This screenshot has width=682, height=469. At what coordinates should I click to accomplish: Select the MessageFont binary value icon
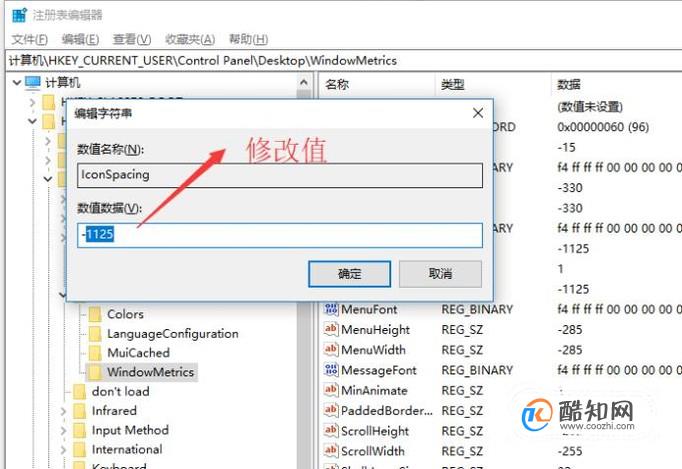click(331, 370)
